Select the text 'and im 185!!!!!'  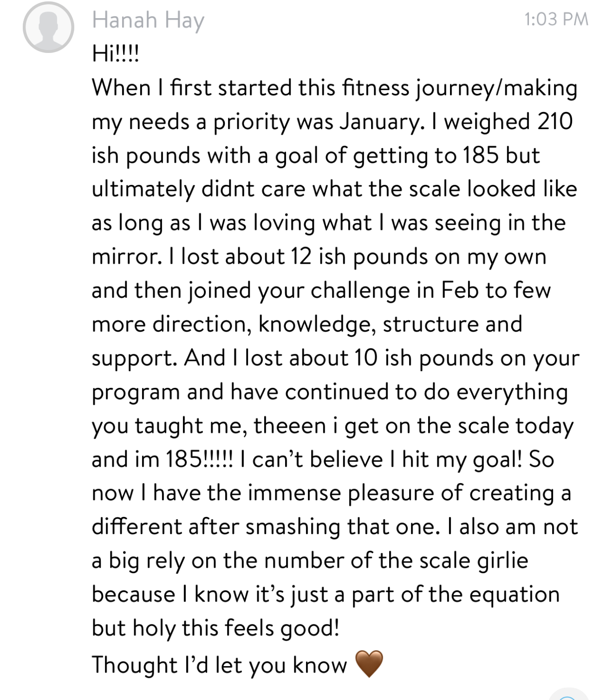pos(163,460)
